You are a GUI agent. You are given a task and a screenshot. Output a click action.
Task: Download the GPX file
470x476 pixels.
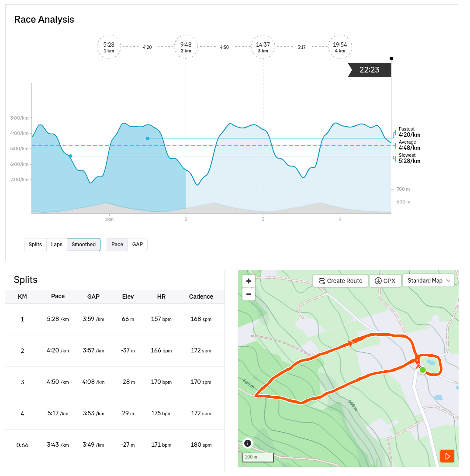click(385, 281)
